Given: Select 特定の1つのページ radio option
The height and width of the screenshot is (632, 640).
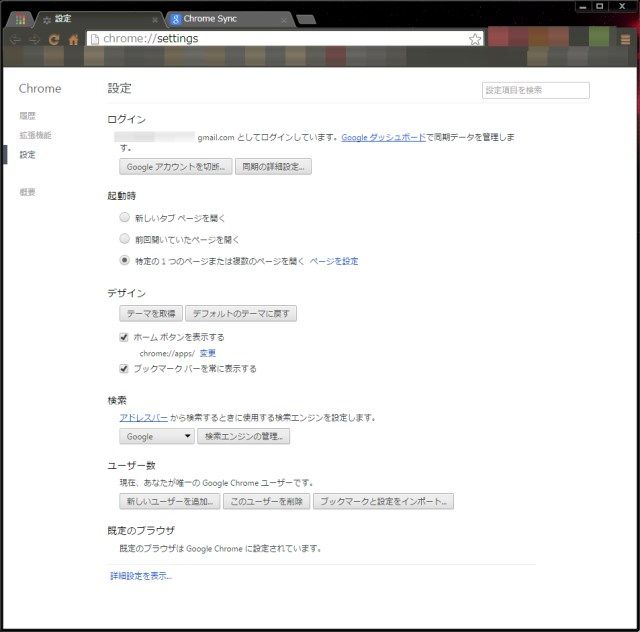Looking at the screenshot, I should (x=124, y=260).
